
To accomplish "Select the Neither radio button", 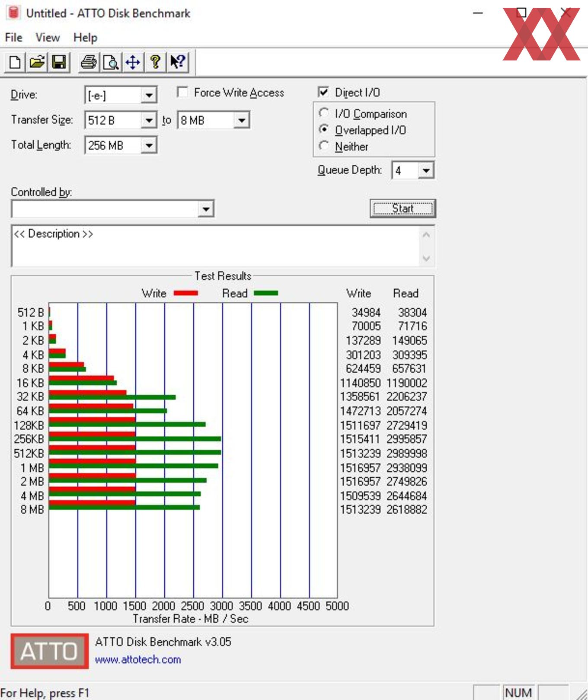I will 324,146.
